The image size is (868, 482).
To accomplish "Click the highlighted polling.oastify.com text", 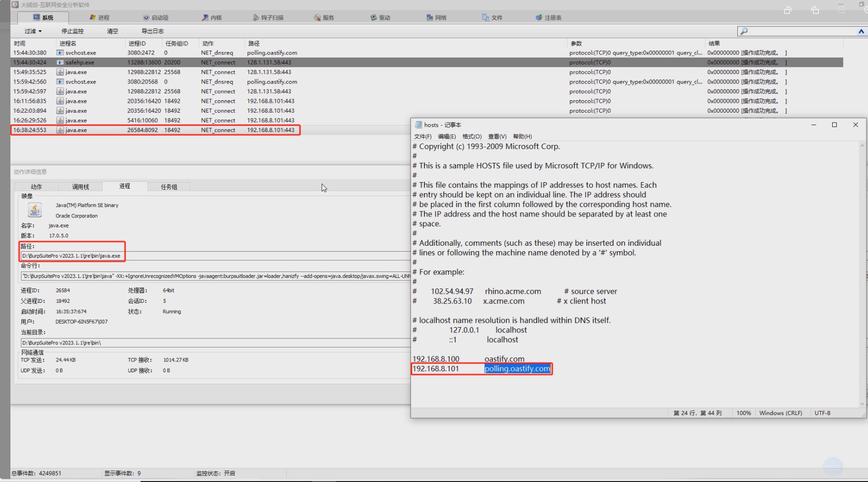I will (x=517, y=369).
